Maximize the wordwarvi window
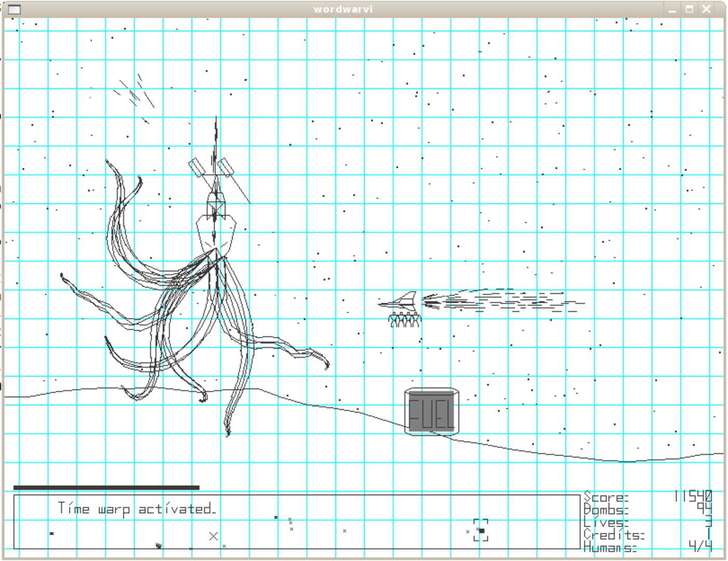The width and height of the screenshot is (728, 561). click(689, 9)
